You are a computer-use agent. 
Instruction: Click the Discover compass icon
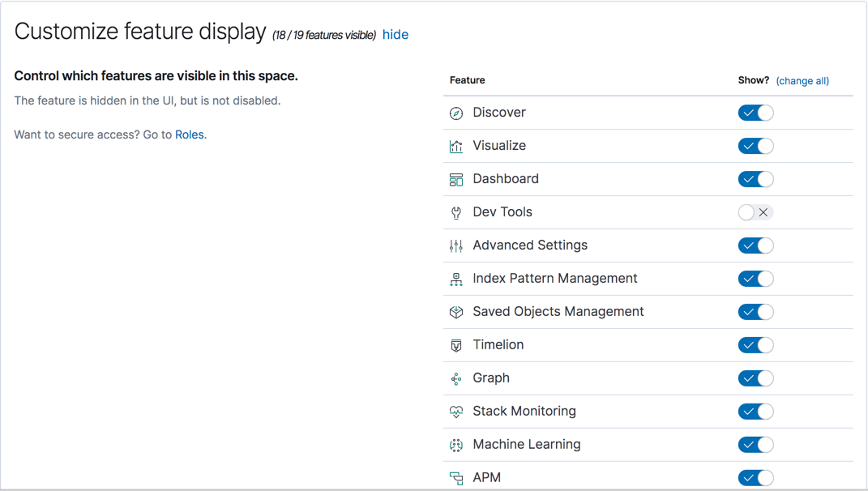[x=456, y=113]
